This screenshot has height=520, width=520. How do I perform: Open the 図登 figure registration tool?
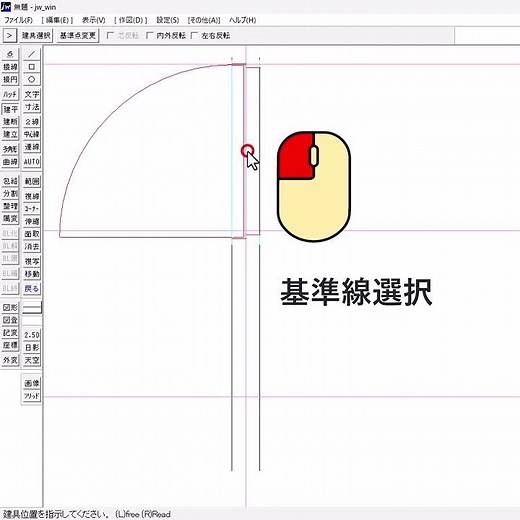(x=10, y=320)
